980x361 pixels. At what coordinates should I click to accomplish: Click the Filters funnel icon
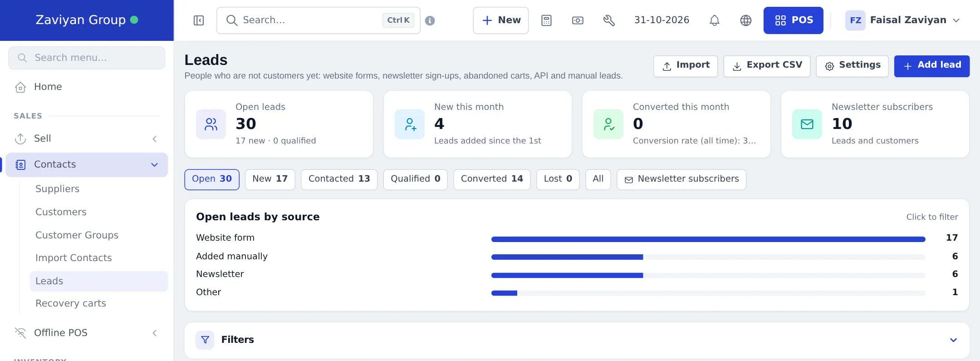coord(205,340)
